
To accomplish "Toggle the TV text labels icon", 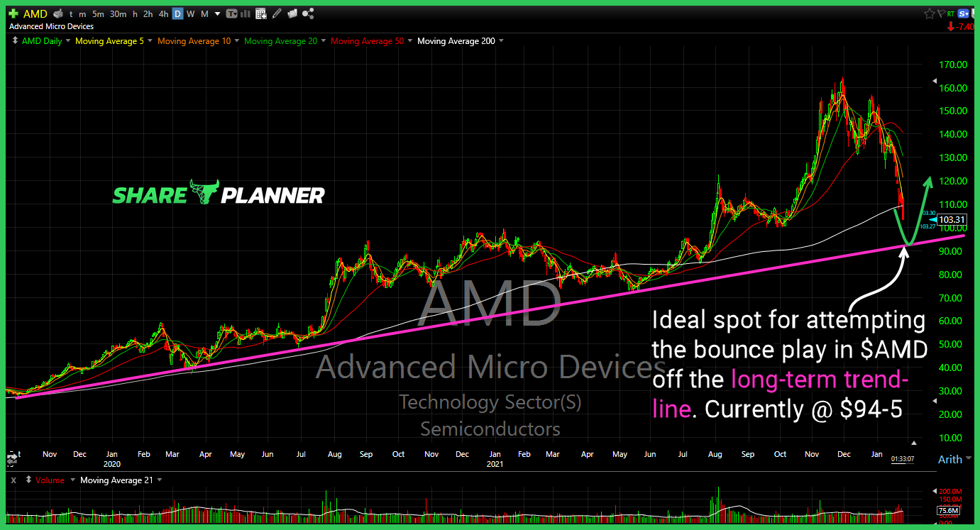I will (232, 13).
